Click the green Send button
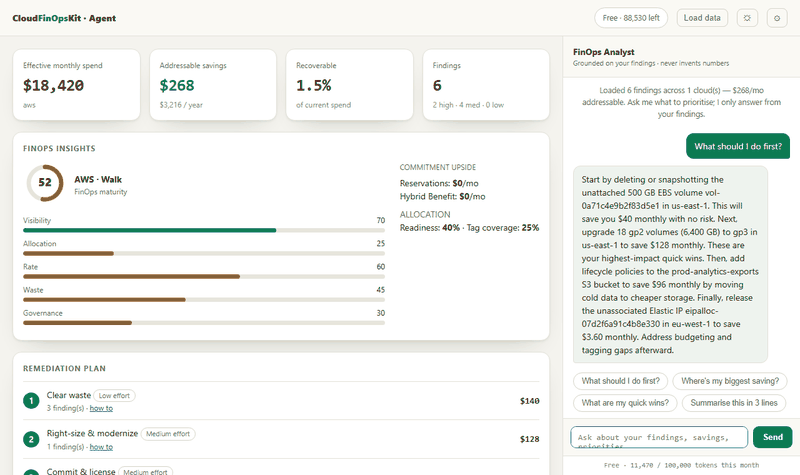The width and height of the screenshot is (800, 475). click(x=773, y=437)
